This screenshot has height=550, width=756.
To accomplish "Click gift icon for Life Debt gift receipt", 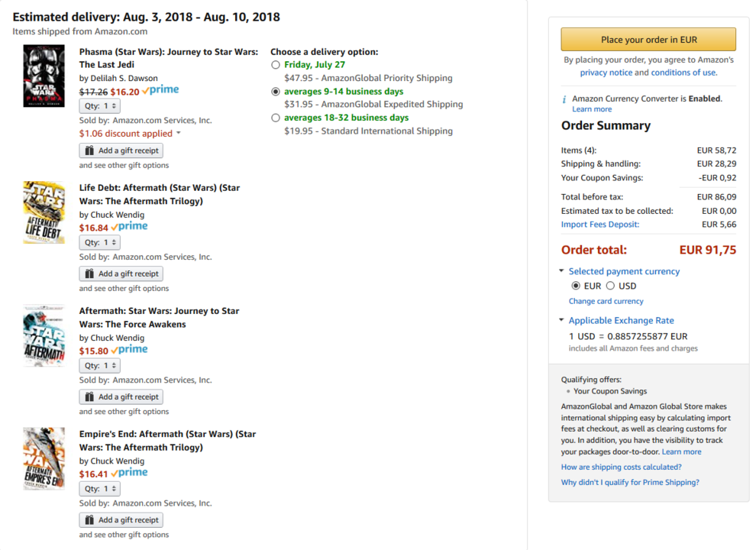I will pos(89,273).
